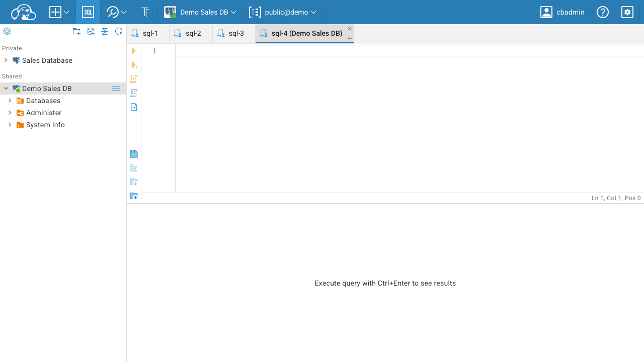This screenshot has width=644, height=362.
Task: Select the Demo Sales DB tree row
Action: point(63,88)
